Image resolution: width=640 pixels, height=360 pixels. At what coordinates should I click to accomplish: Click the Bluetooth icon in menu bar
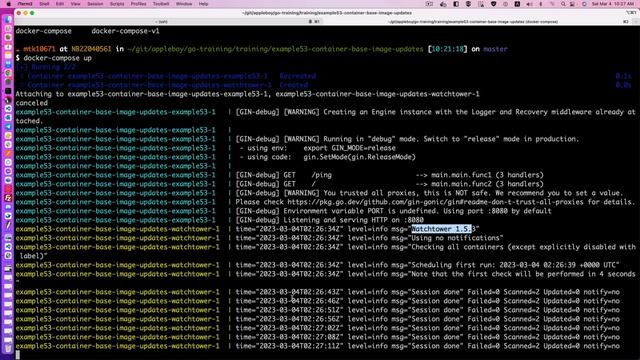pos(541,4)
